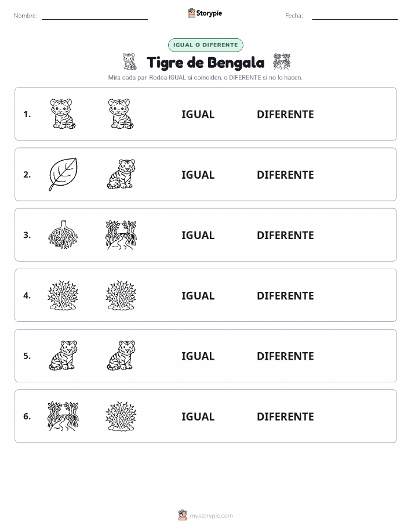The height and width of the screenshot is (532, 411).
Task: Click the sitting tiger in row 2
Action: pos(121,174)
